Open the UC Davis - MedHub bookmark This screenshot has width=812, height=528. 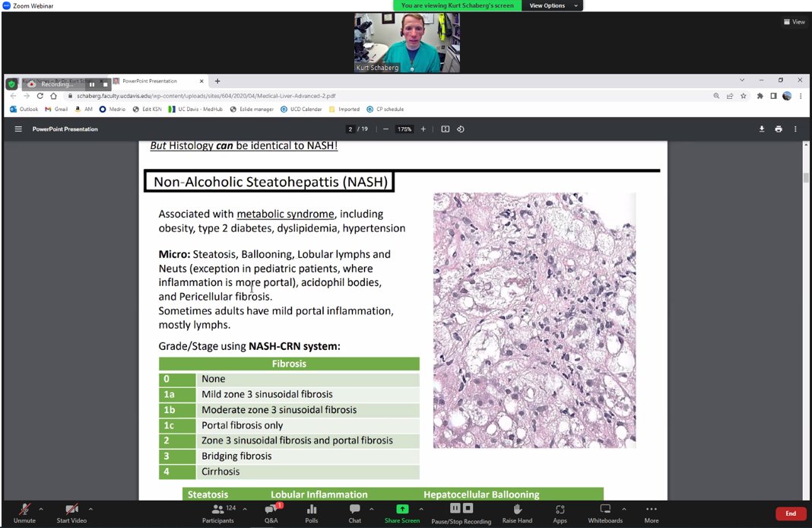pyautogui.click(x=195, y=110)
